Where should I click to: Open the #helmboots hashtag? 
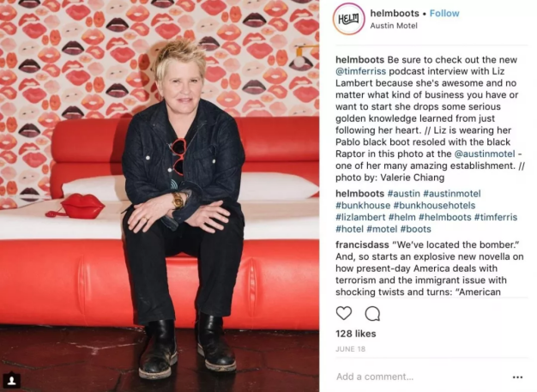coord(444,217)
